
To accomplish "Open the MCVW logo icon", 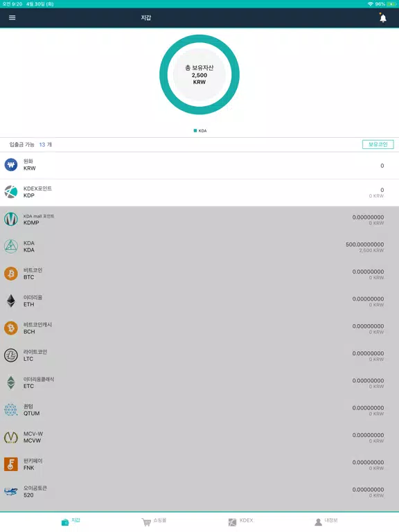I will (11, 437).
